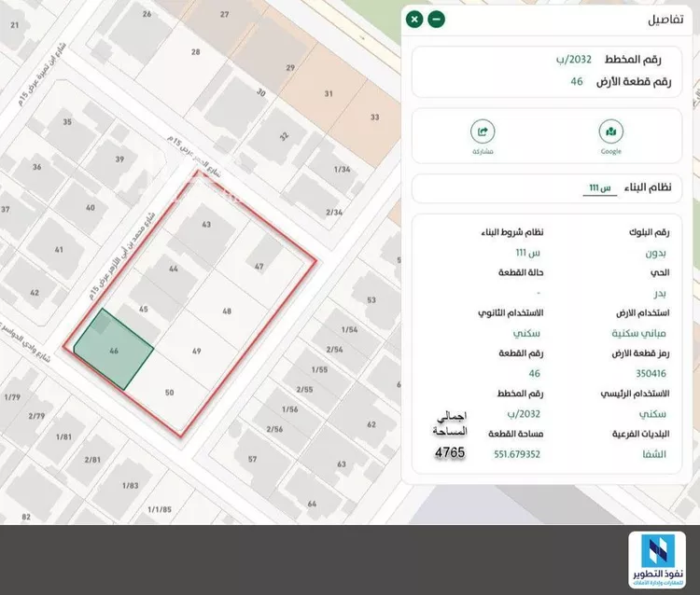Click the block number value بدون
This screenshot has height=595, width=700.
(655, 253)
